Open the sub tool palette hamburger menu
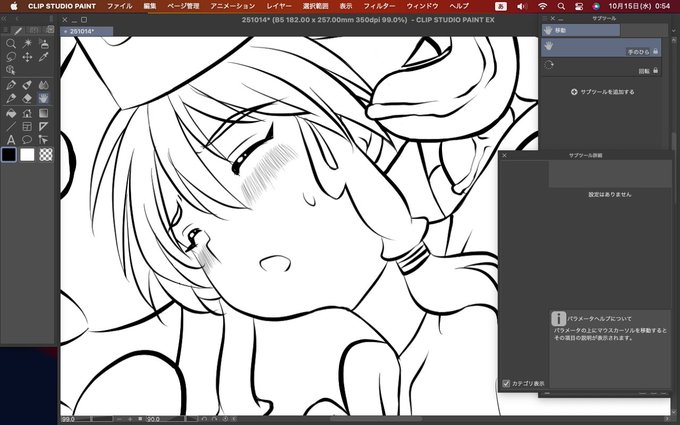The height and width of the screenshot is (425, 680). [x=545, y=18]
